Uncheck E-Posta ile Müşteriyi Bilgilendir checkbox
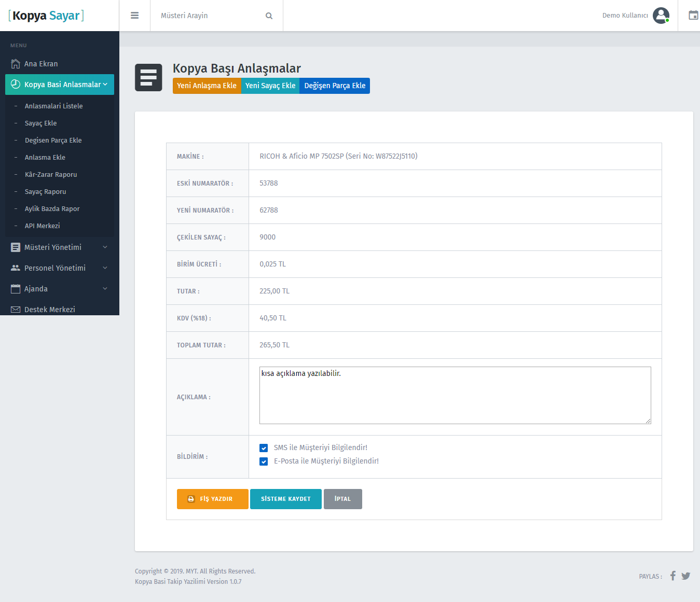Screen dimensions: 700x602 264,461
